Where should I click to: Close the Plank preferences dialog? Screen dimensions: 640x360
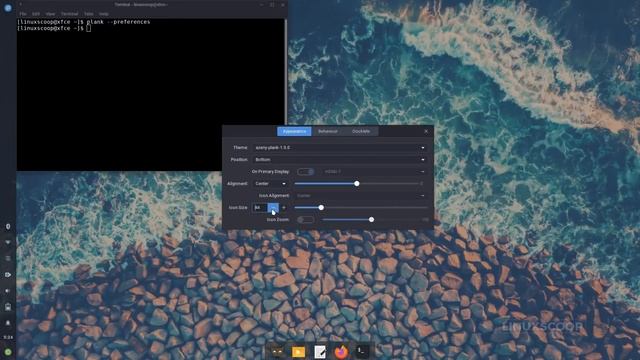coord(426,131)
